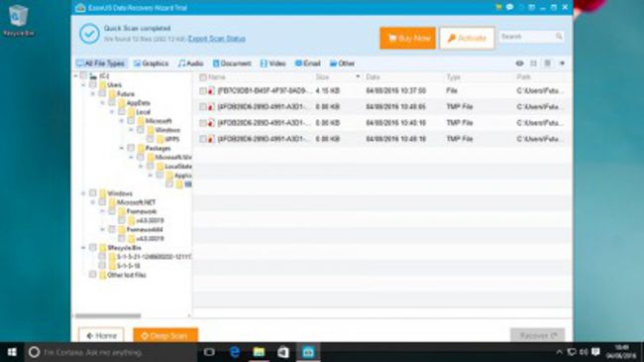Toggle the preview eye icon
This screenshot has width=644, height=362.
coord(519,63)
